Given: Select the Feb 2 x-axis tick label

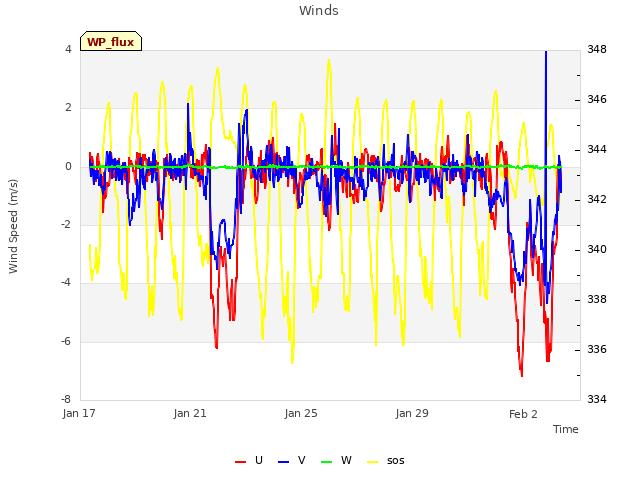Looking at the screenshot, I should tap(523, 414).
